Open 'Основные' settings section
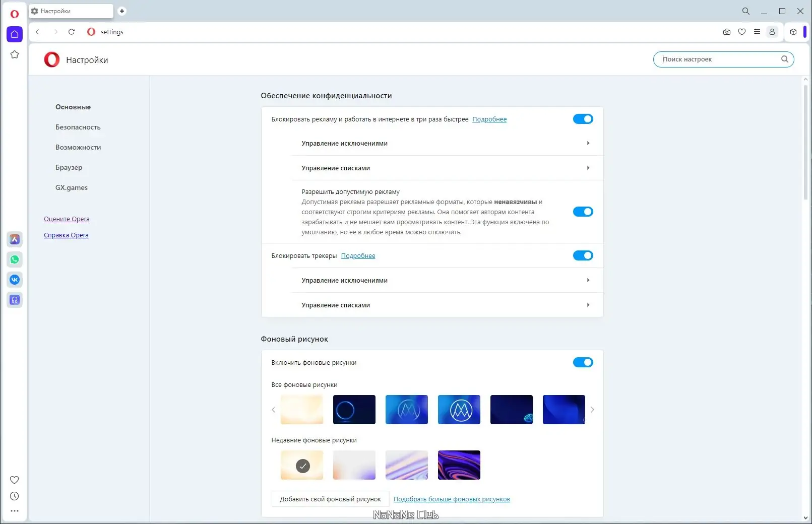812x524 pixels. [73, 107]
